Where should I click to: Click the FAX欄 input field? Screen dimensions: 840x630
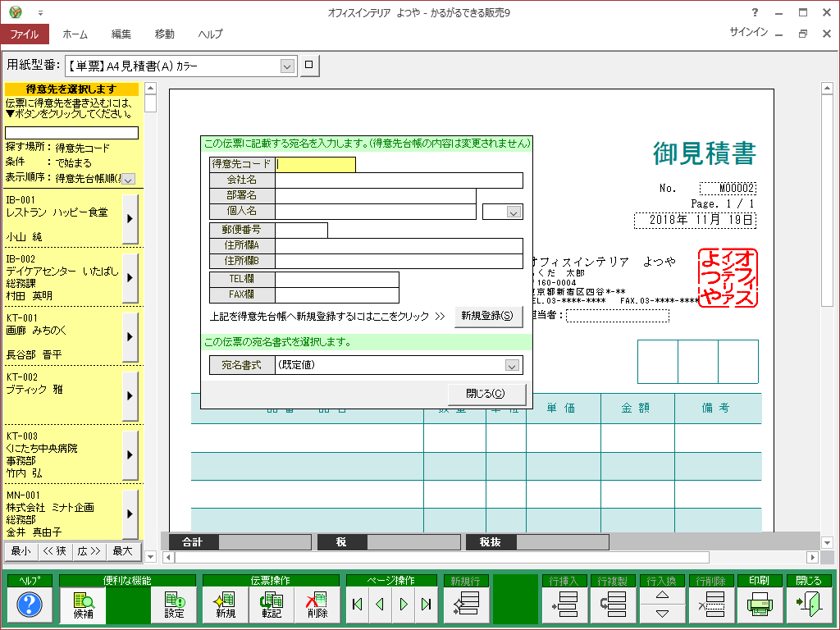tap(337, 295)
